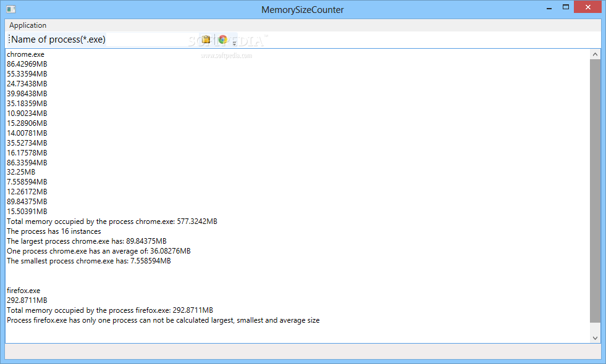
Task: Click the value '10.90234MB'
Action: (x=27, y=114)
